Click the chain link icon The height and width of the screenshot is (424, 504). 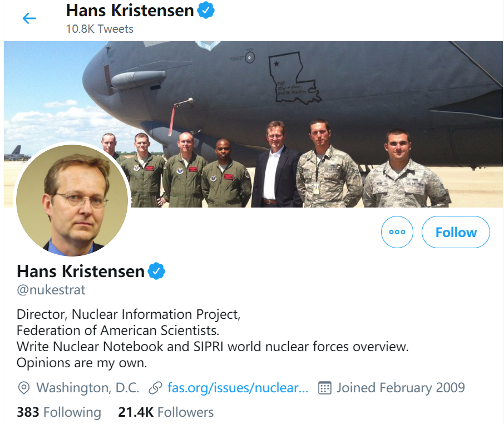pos(156,387)
